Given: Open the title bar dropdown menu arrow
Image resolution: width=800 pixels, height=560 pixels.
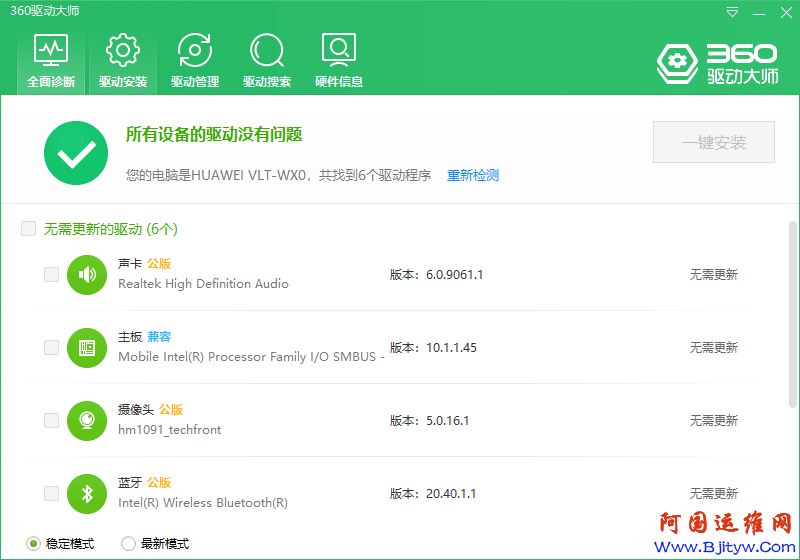Looking at the screenshot, I should click(733, 12).
